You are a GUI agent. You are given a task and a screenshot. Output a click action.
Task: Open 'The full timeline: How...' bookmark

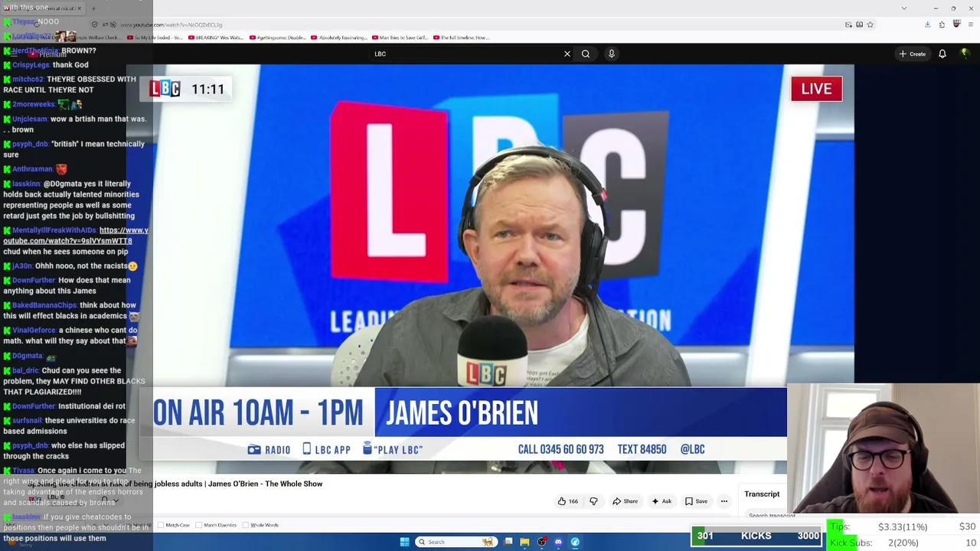[461, 37]
